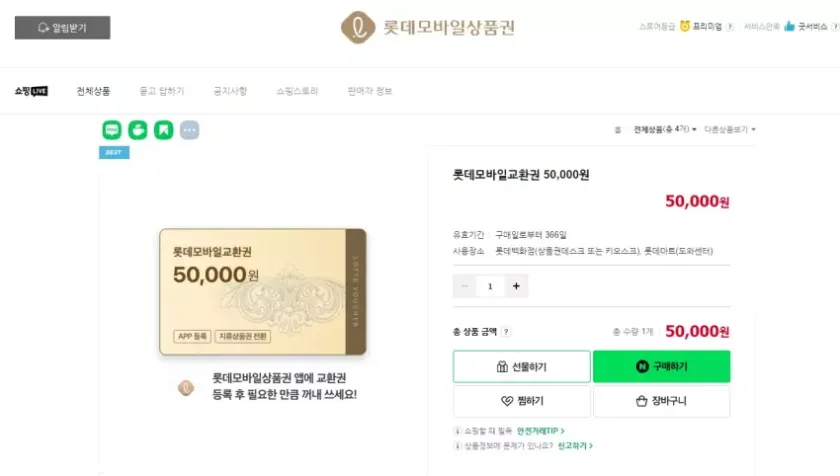Screen dimensions: 840x476
Task: Open the more options ellipsis icon
Action: [x=189, y=130]
